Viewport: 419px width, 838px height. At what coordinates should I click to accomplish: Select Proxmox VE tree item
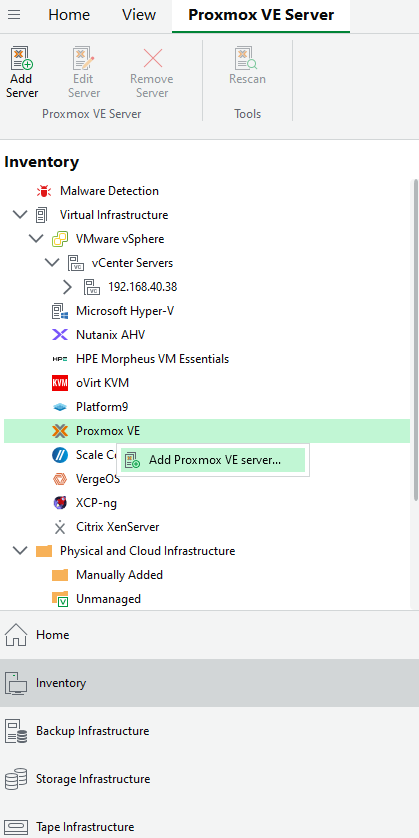[x=207, y=431]
